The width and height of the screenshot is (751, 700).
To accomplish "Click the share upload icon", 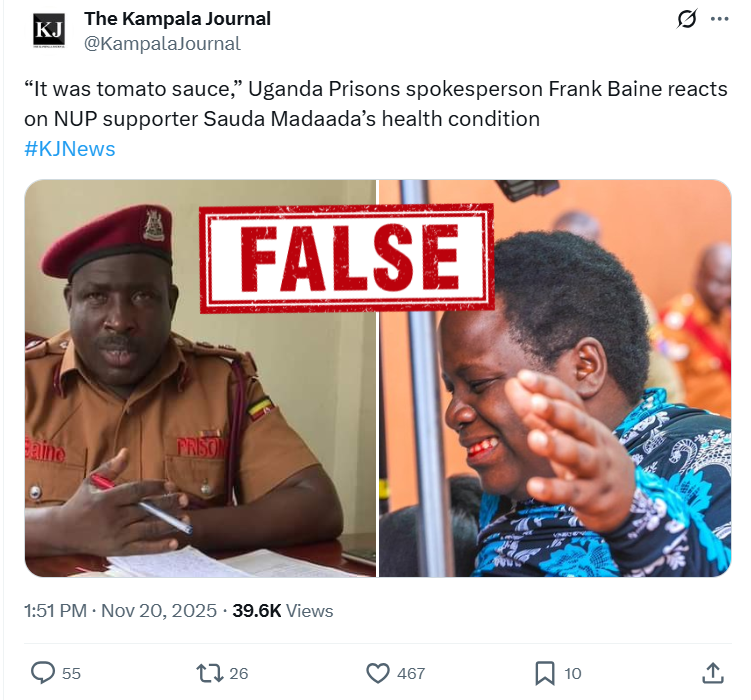I will tap(713, 673).
